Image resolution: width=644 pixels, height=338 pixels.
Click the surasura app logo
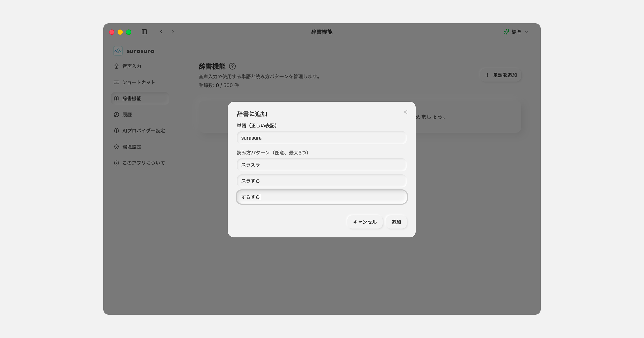pyautogui.click(x=118, y=51)
